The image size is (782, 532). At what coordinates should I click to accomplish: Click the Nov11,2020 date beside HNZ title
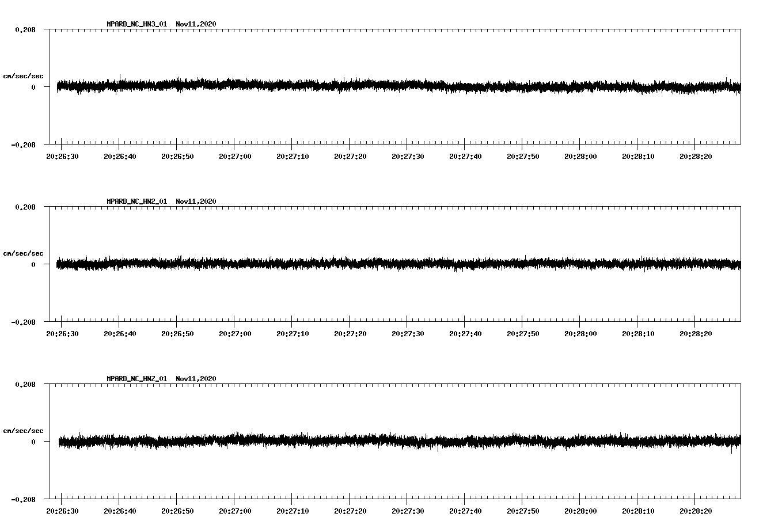(x=196, y=378)
